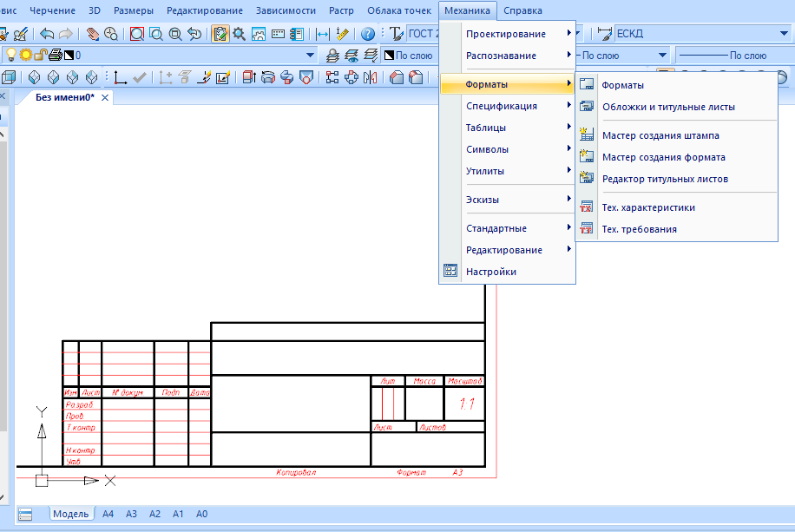Click the Настройки icon in Механика menu
Viewport: 795px width, 532px height.
coord(450,271)
